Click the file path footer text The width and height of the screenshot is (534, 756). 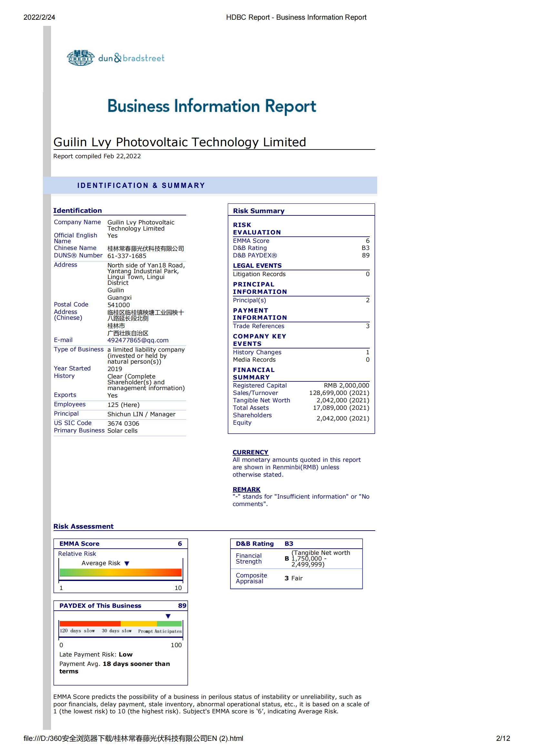(x=133, y=738)
